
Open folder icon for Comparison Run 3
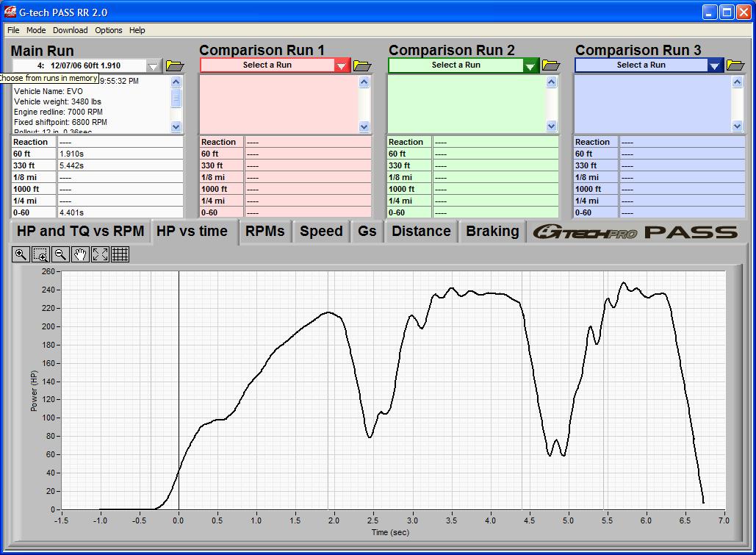735,65
